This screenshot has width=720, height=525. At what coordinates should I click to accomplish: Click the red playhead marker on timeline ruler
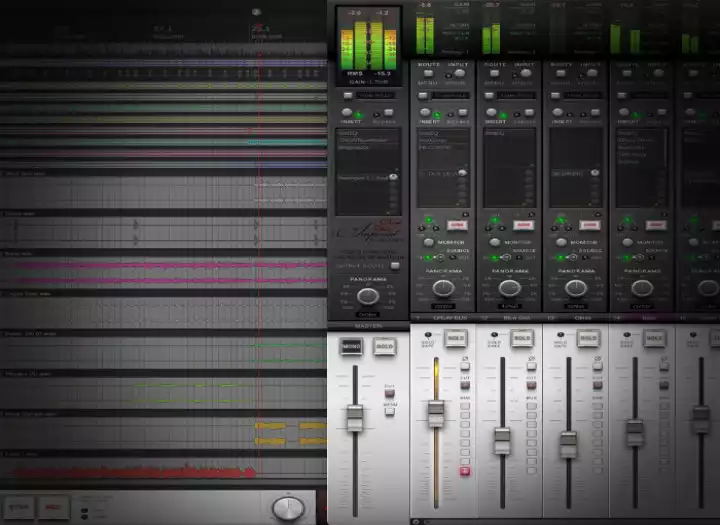[259, 27]
